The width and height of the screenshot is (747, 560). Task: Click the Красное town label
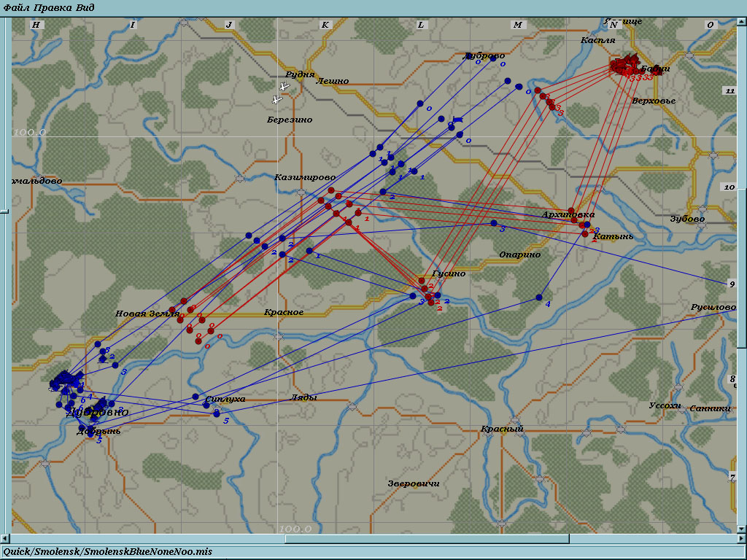(x=284, y=312)
